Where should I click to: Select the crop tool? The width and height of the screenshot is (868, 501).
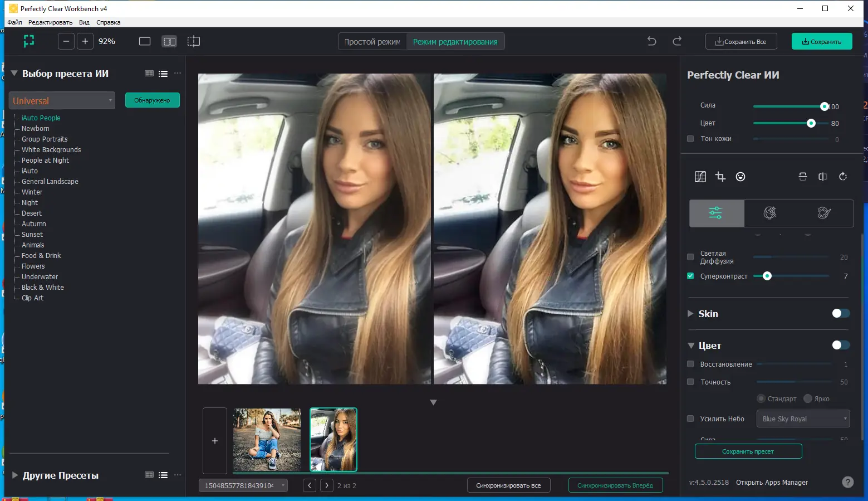click(720, 177)
